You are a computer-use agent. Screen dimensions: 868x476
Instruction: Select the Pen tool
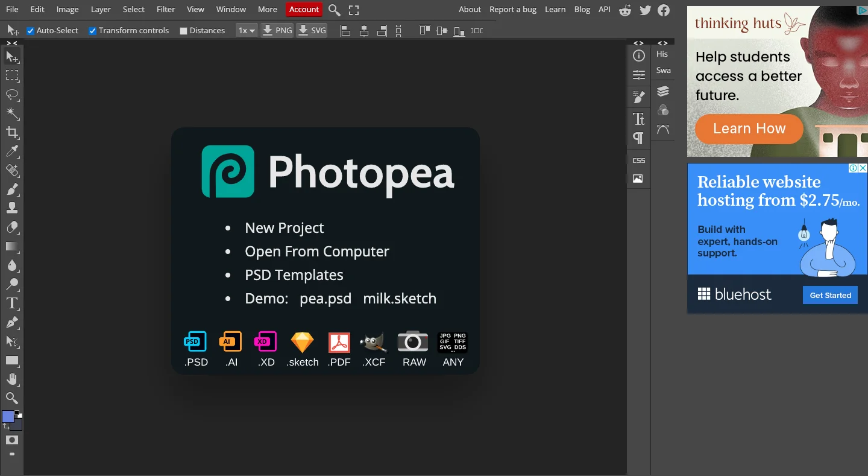click(11, 323)
